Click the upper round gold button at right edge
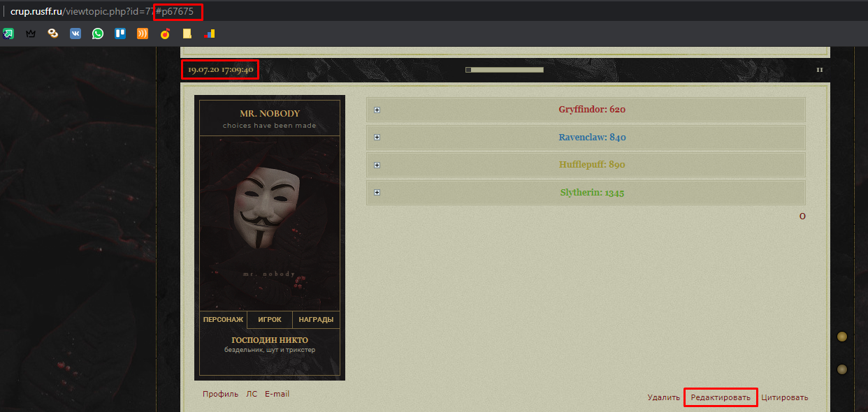Viewport: 868px width, 412px height. coord(842,337)
